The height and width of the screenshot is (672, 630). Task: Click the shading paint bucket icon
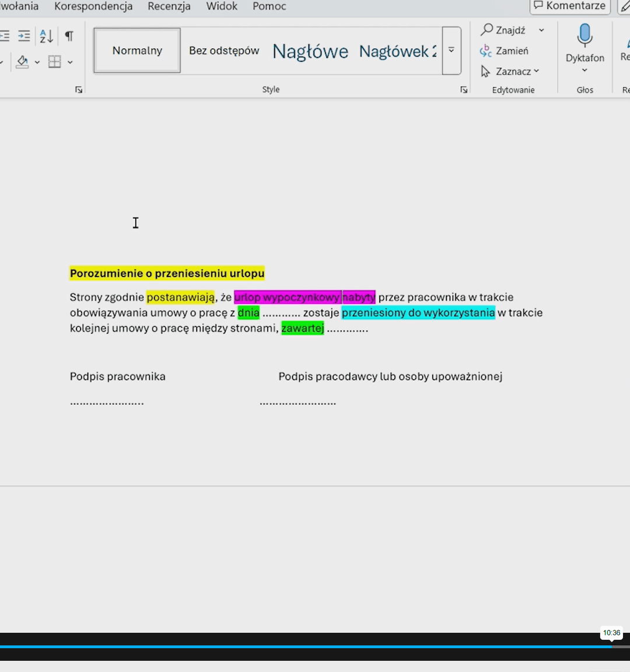click(x=22, y=62)
